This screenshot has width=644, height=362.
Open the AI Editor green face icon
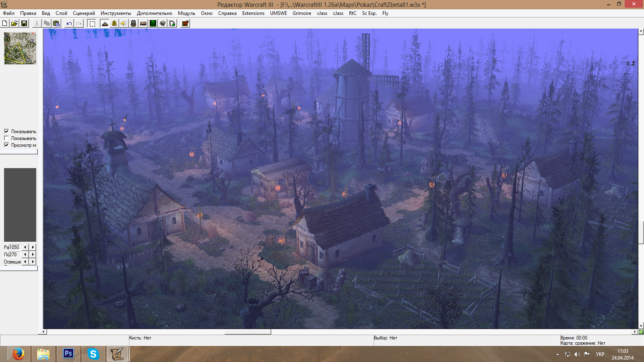coord(153,23)
